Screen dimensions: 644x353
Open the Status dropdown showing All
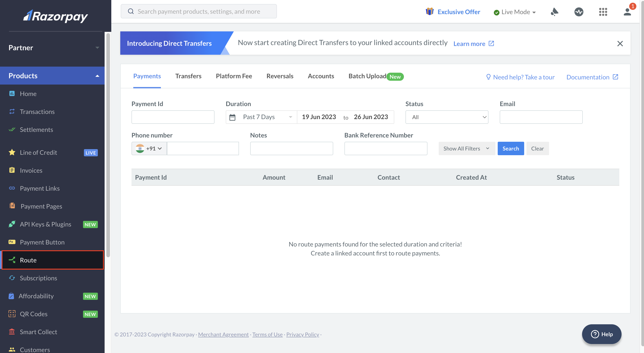(x=447, y=117)
